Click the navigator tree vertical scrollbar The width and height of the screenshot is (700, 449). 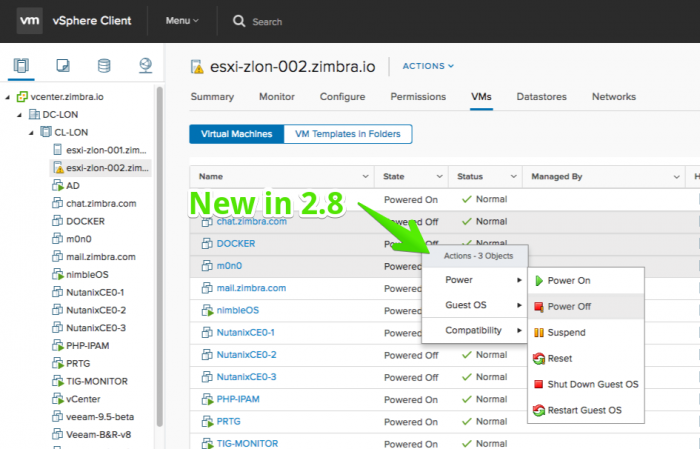click(159, 257)
